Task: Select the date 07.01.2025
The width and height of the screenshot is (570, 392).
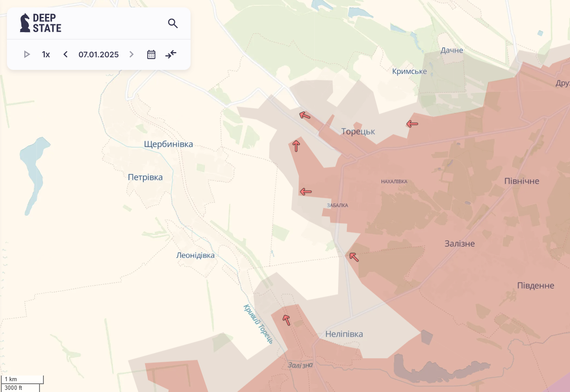Action: (x=99, y=55)
